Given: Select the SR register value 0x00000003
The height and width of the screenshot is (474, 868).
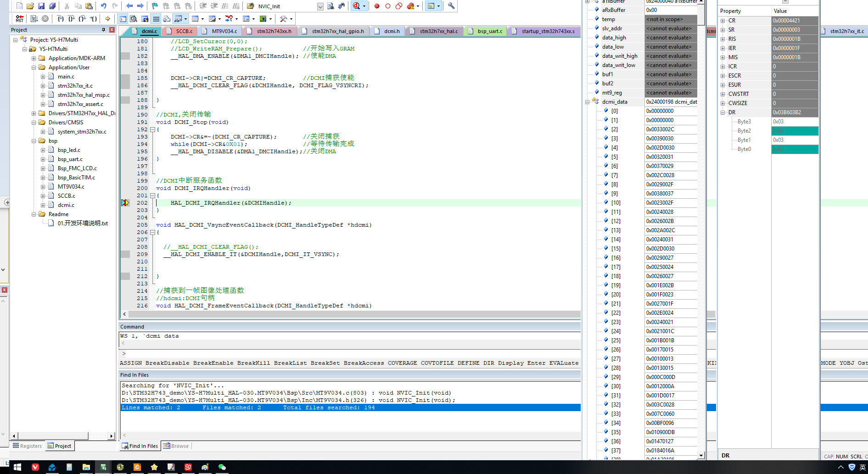Looking at the screenshot, I should (795, 30).
